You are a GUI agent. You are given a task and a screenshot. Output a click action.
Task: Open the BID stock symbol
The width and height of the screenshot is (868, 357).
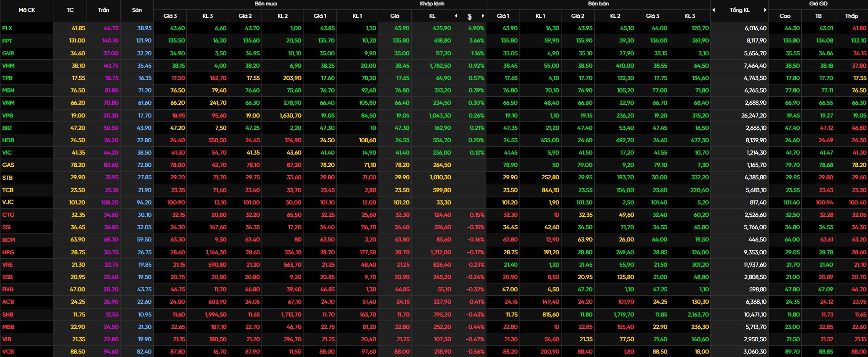coord(7,127)
